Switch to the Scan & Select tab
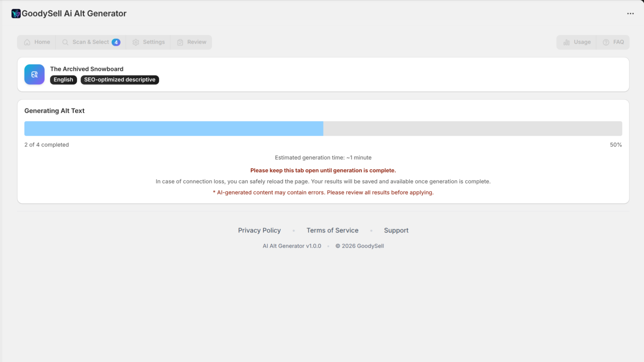Screen dimensions: 644x362 [91, 42]
